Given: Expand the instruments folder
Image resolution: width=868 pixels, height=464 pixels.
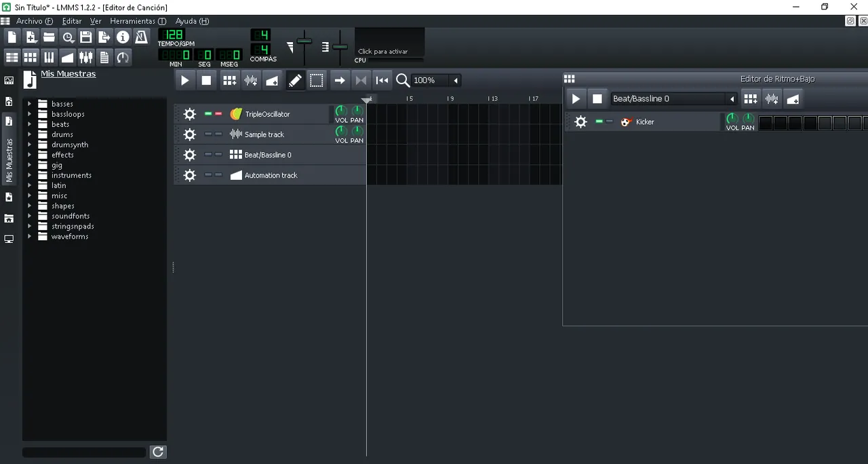Looking at the screenshot, I should pos(29,175).
